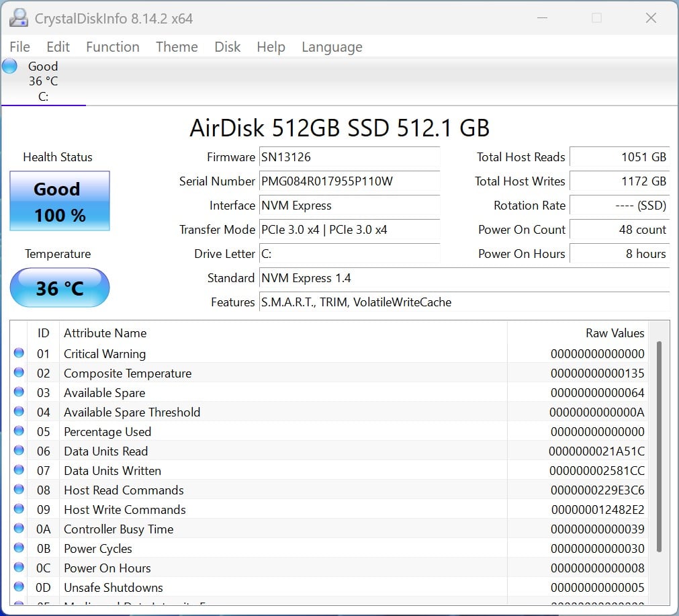Open the Language menu
679x616 pixels.
coord(332,47)
